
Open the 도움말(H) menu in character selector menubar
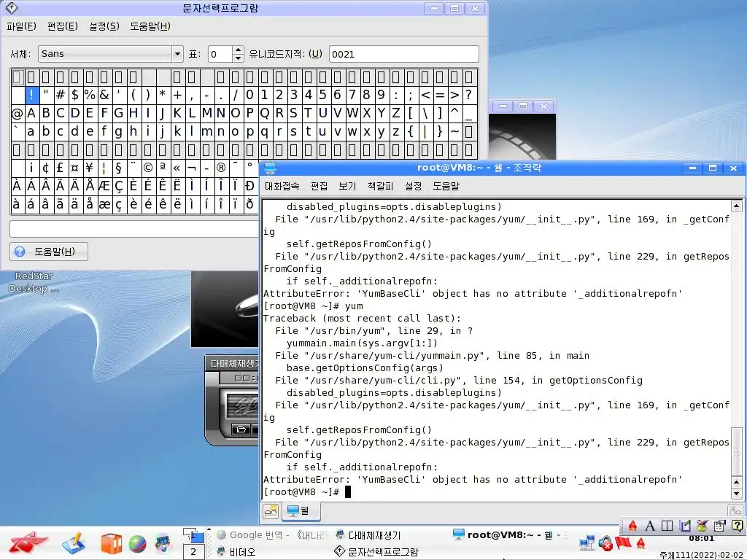(x=150, y=26)
